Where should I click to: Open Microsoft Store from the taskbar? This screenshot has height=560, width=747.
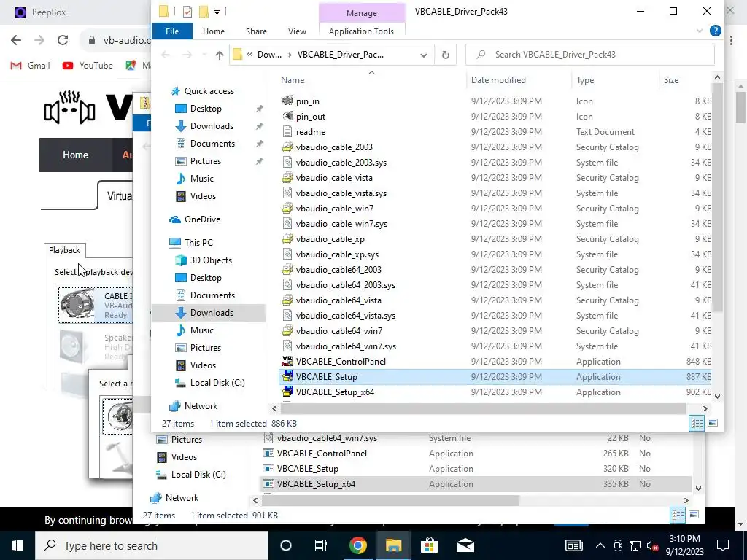(429, 545)
